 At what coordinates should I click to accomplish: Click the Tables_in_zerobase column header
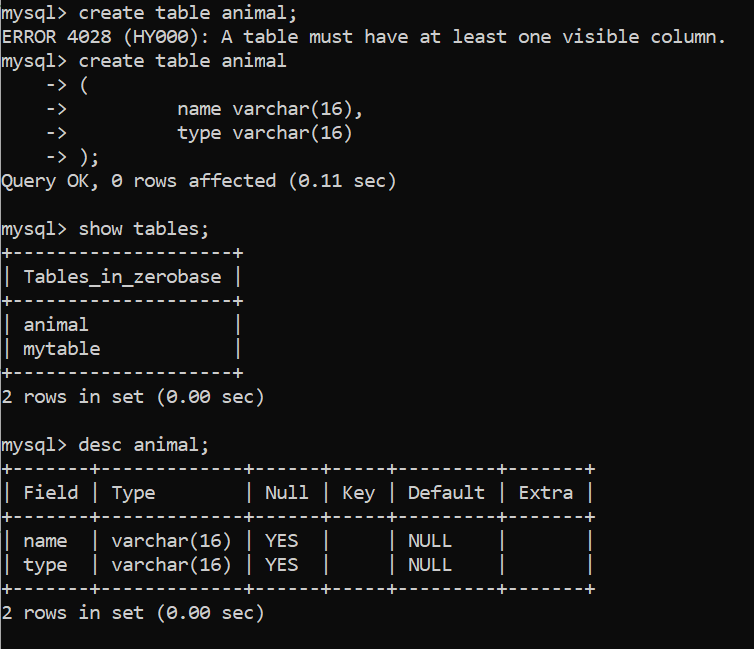coord(123,277)
